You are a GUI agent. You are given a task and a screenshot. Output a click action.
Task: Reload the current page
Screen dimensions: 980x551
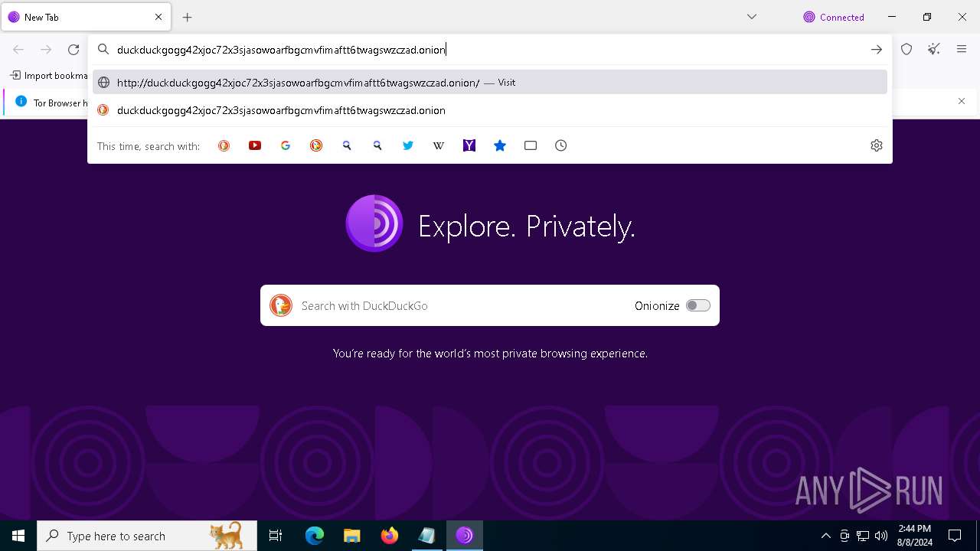73,50
